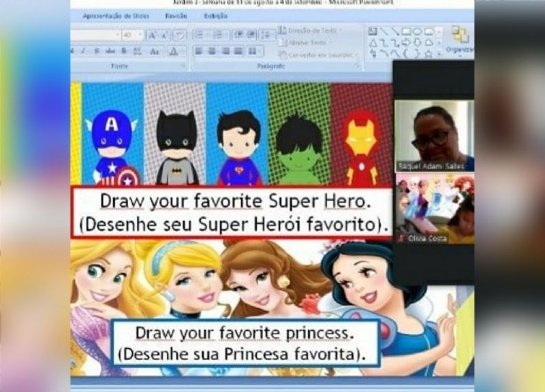545x392 pixels.
Task: Open AV character spacing menu
Action: [138, 51]
